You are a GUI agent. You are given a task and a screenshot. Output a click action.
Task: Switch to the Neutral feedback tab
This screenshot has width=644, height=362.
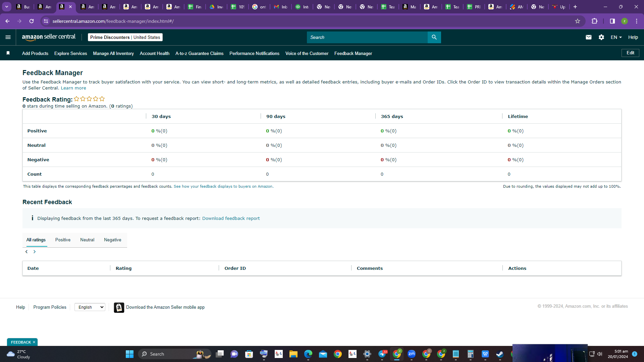click(87, 240)
